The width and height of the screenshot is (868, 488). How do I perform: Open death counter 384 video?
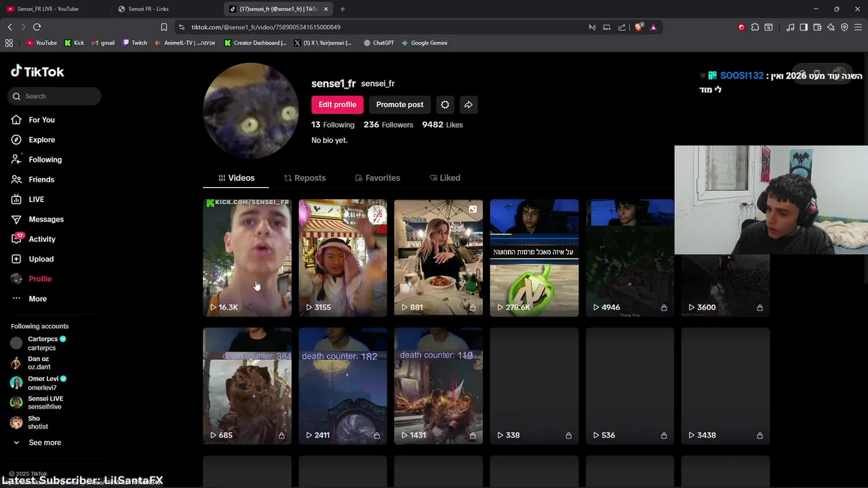click(x=248, y=386)
